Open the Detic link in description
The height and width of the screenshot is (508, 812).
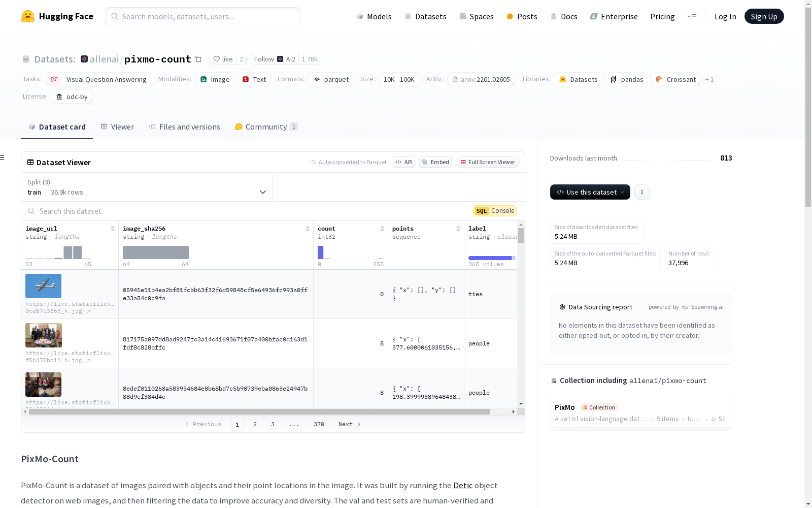[463, 486]
